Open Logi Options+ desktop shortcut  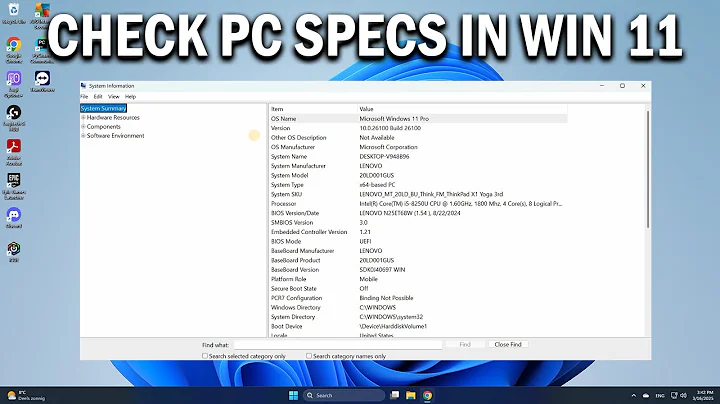[x=14, y=84]
